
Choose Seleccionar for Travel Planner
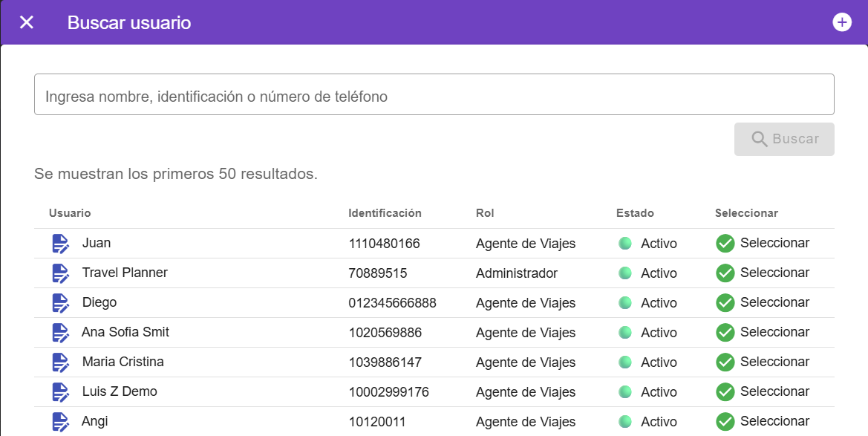tap(763, 273)
